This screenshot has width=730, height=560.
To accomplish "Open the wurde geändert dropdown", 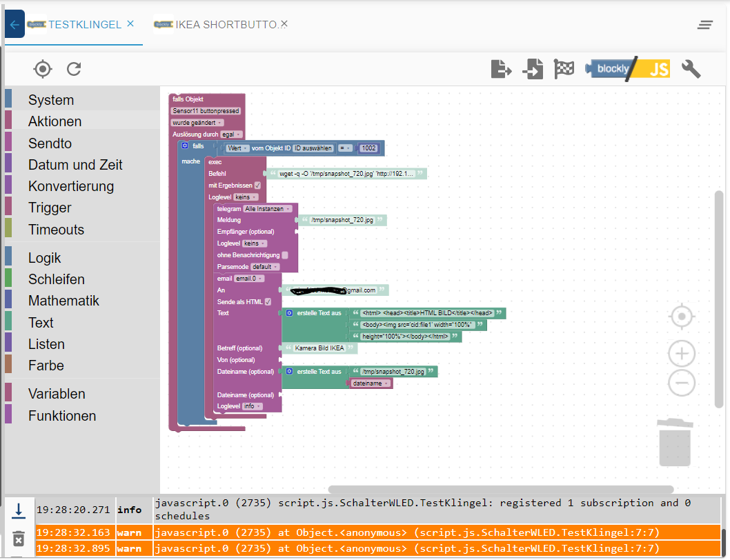I will (x=197, y=123).
